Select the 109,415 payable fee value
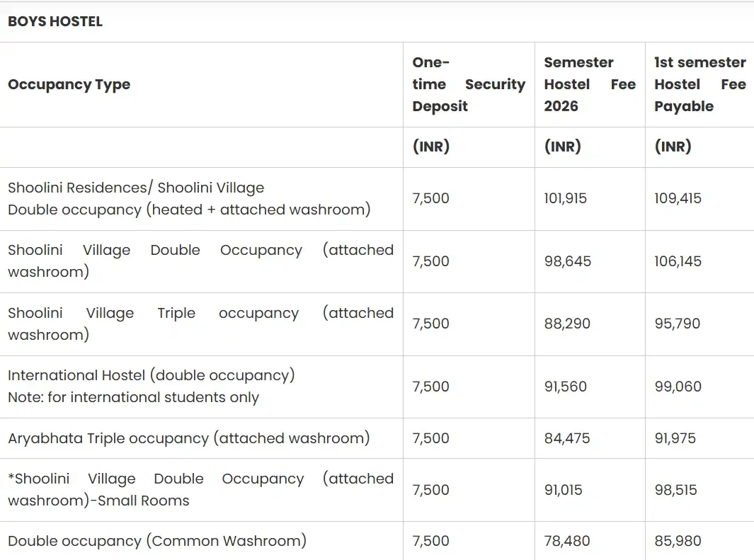Image resolution: width=754 pixels, height=560 pixels. (678, 198)
